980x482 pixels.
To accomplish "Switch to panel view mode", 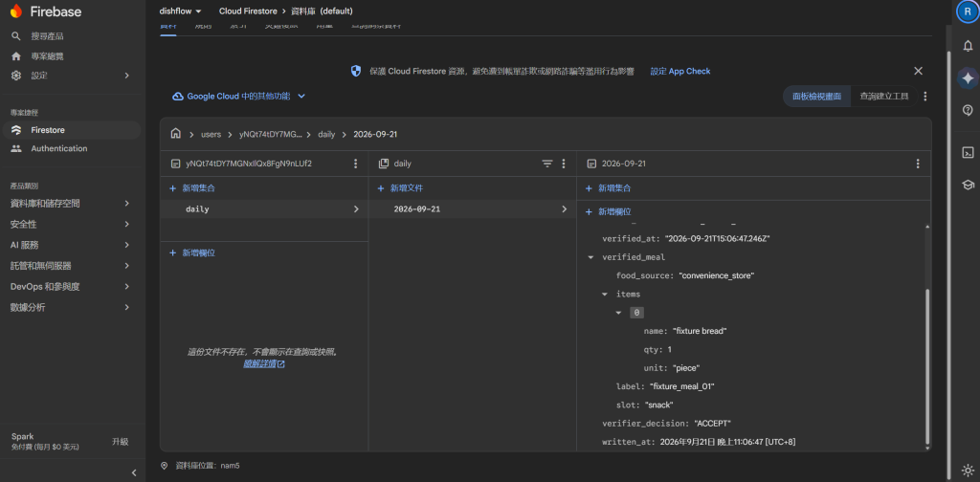I will pyautogui.click(x=817, y=97).
